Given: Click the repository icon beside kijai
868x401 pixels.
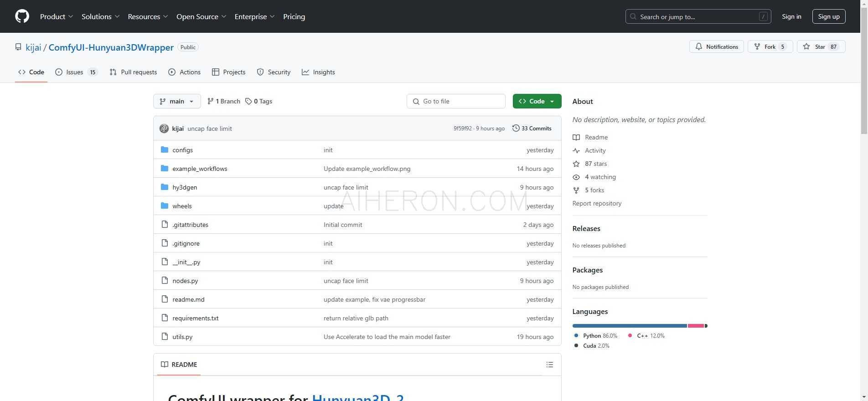Looking at the screenshot, I should (18, 47).
